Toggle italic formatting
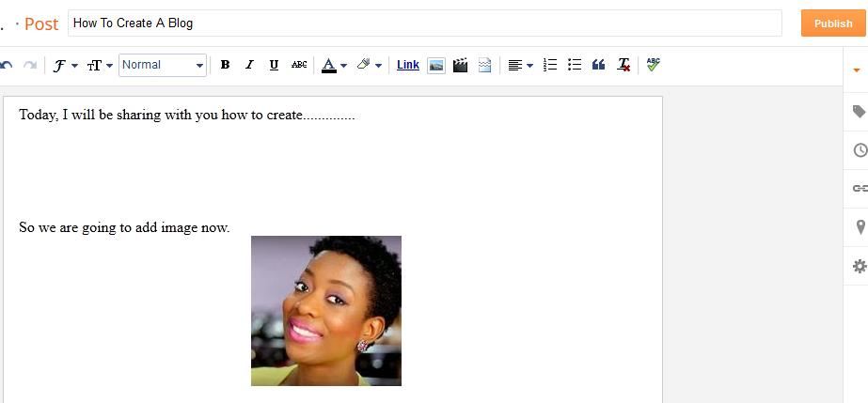The height and width of the screenshot is (403, 868). point(249,65)
